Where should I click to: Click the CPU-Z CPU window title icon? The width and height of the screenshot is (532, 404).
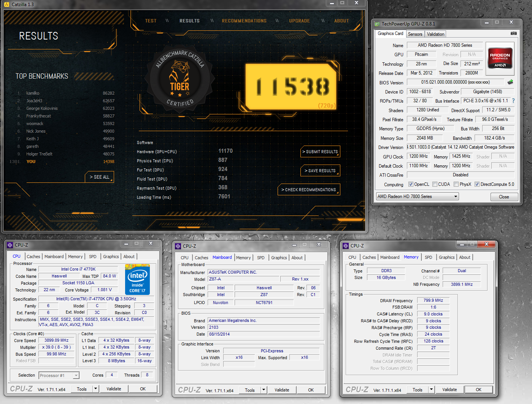click(x=10, y=245)
